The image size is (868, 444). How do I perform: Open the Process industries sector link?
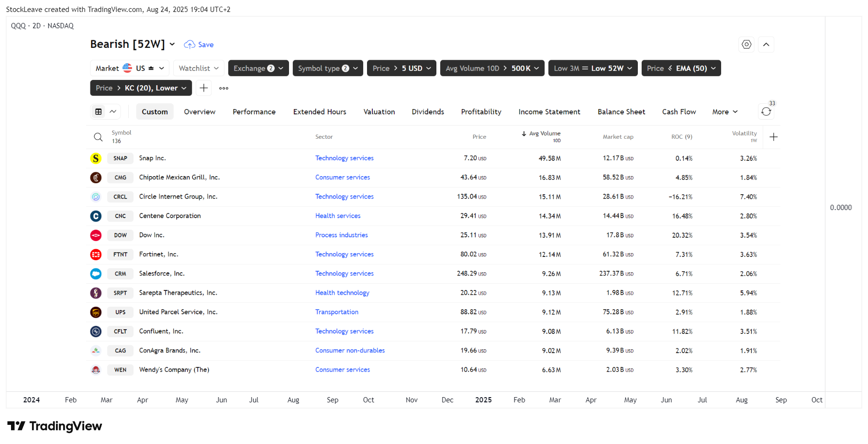pos(341,235)
